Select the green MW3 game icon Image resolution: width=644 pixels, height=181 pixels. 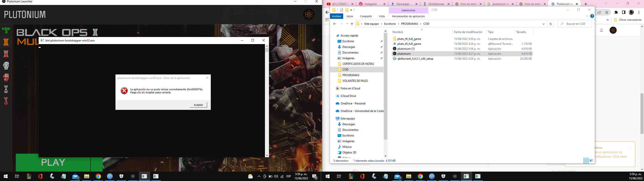(x=6, y=30)
